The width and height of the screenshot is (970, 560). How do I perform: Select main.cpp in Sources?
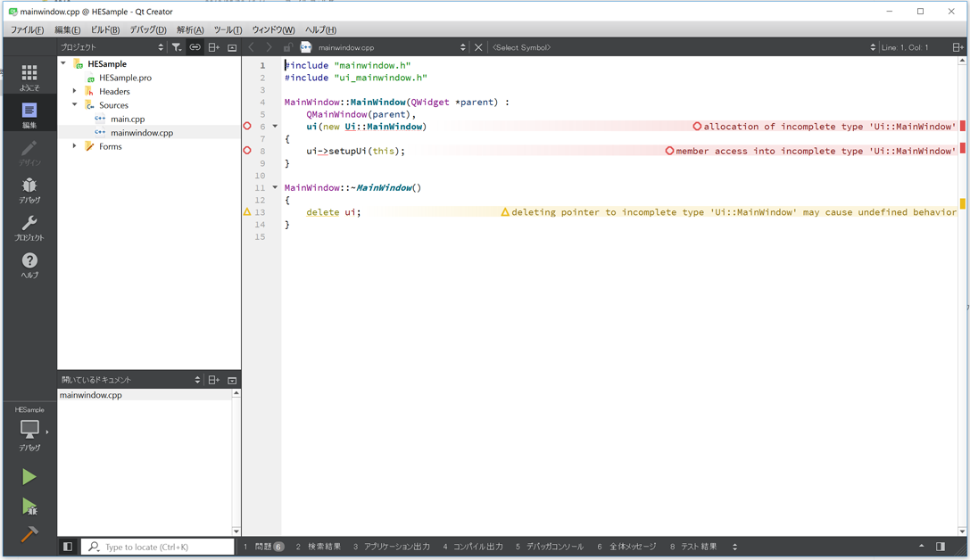pyautogui.click(x=128, y=119)
